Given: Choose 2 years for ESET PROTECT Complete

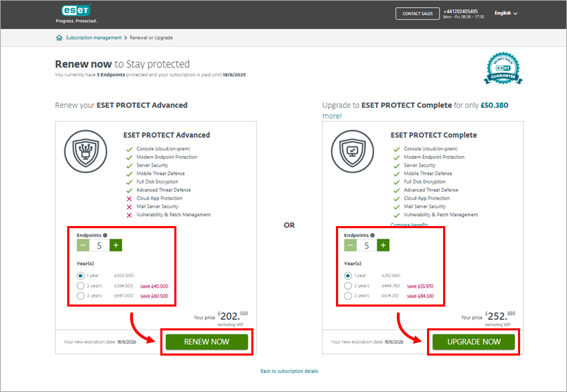Looking at the screenshot, I should [x=349, y=286].
